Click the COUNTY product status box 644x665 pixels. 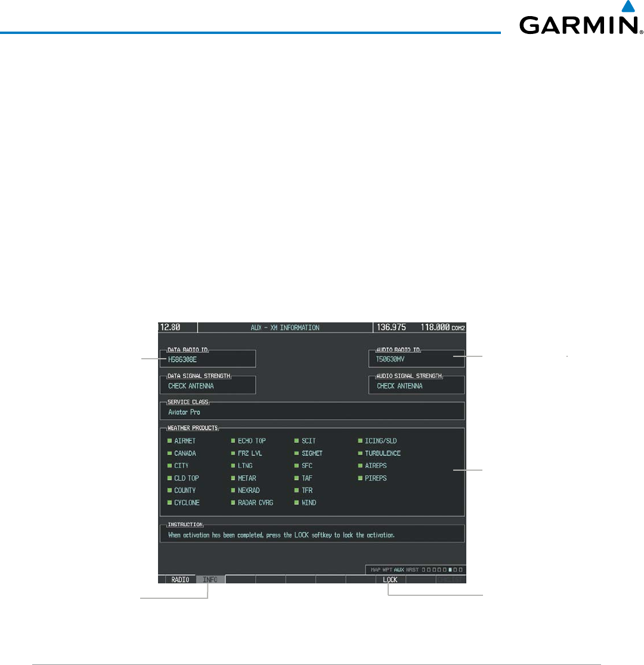click(x=170, y=490)
